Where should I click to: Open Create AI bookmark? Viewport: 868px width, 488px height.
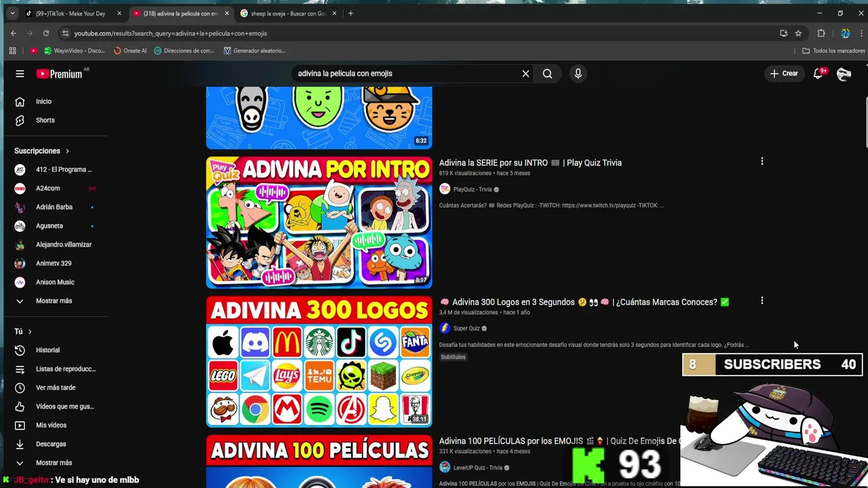130,51
